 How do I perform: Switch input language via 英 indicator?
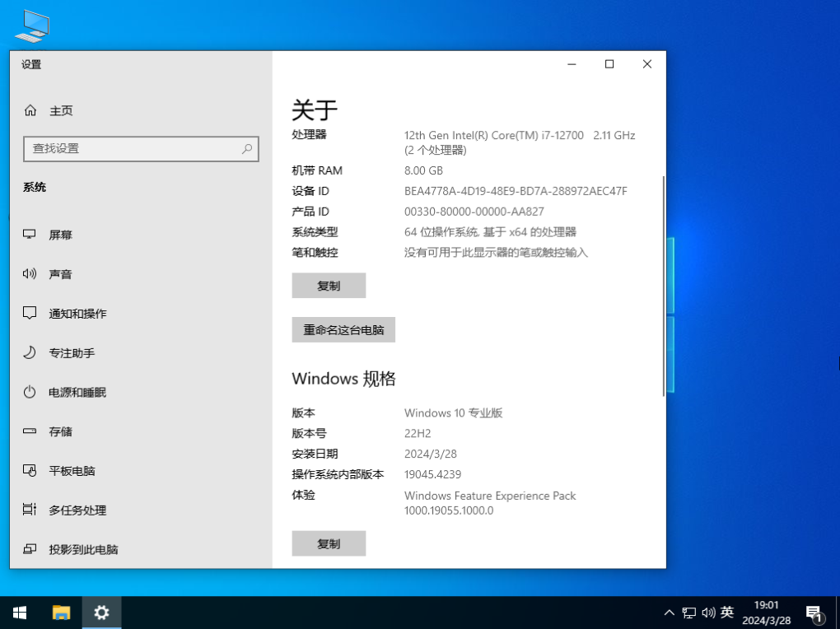727,613
